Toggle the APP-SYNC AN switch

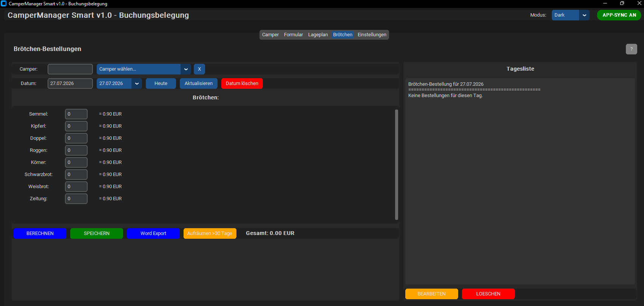point(619,15)
